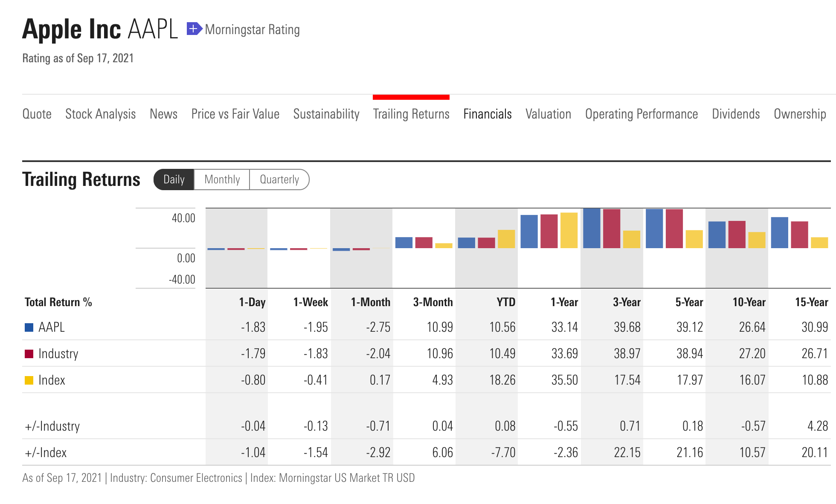Image resolution: width=836 pixels, height=504 pixels.
Task: Click the yellow Index 1-Year chart bar
Action: (569, 230)
